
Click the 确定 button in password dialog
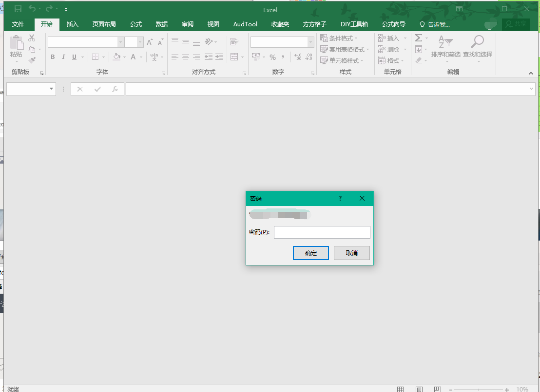tap(310, 253)
